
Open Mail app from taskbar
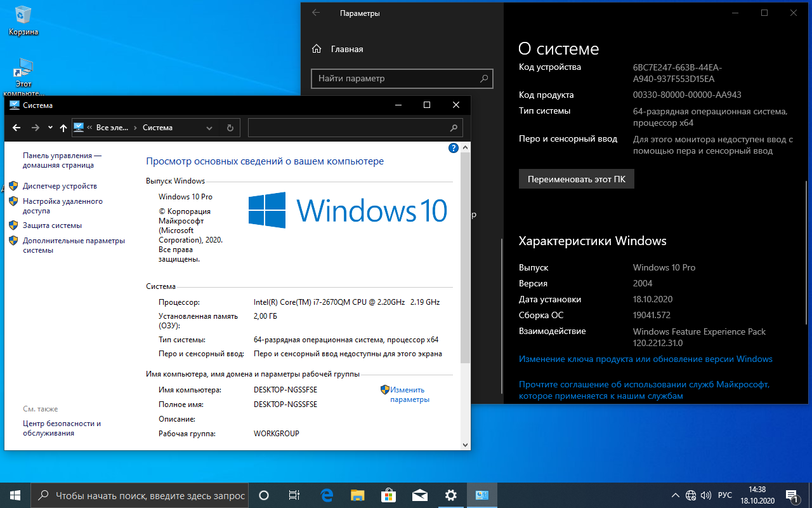420,495
